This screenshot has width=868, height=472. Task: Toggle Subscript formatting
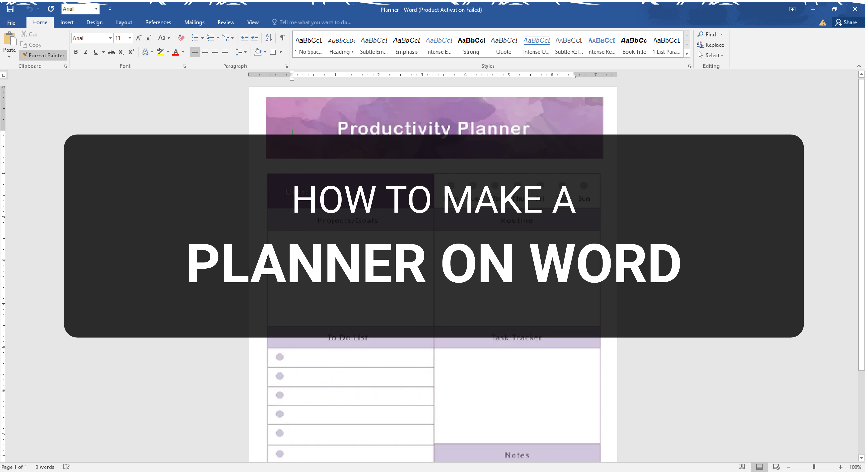pyautogui.click(x=121, y=52)
